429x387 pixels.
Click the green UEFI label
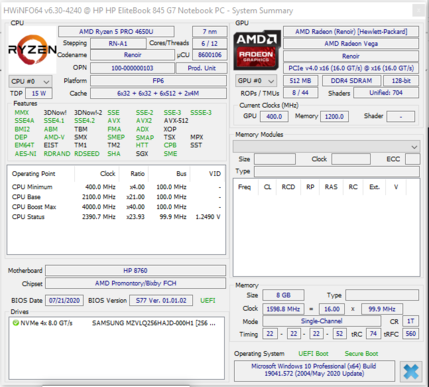(208, 301)
